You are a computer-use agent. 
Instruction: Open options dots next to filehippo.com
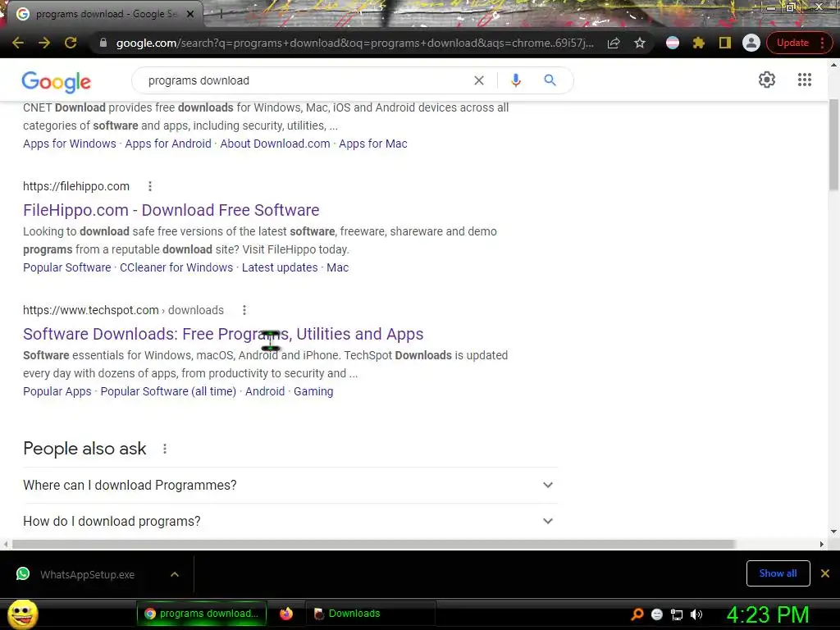[x=150, y=186]
